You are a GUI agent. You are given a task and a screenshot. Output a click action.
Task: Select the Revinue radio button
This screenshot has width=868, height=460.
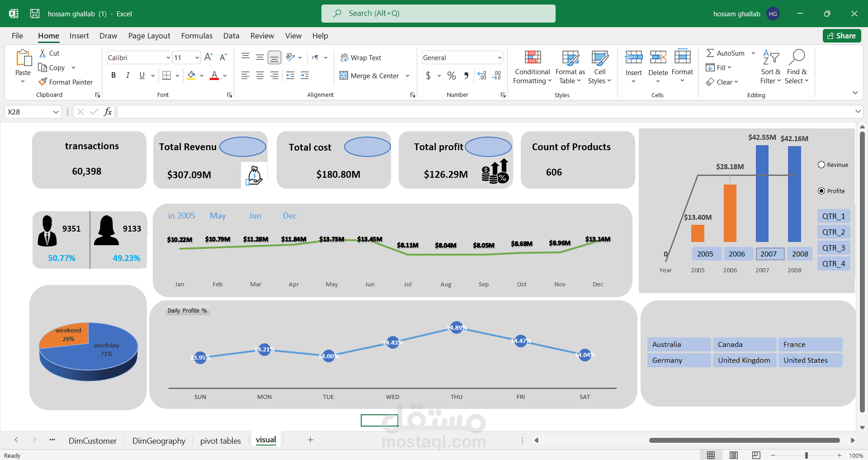(821, 165)
